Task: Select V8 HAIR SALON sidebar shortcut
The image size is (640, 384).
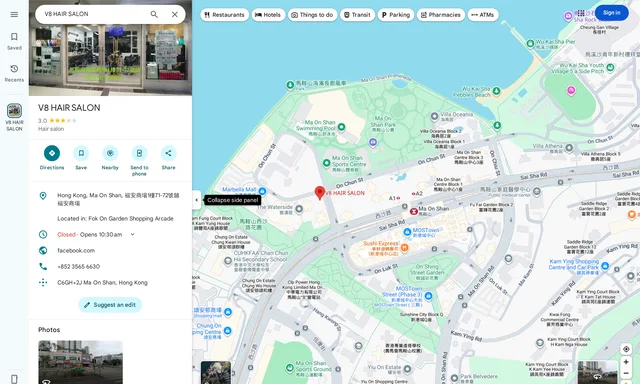Action: pos(14,117)
